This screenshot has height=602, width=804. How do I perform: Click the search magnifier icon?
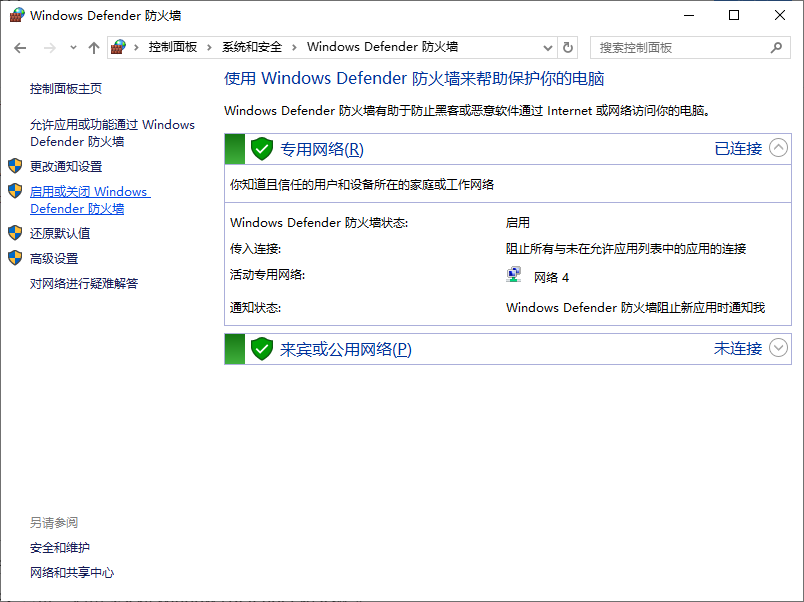(x=777, y=47)
